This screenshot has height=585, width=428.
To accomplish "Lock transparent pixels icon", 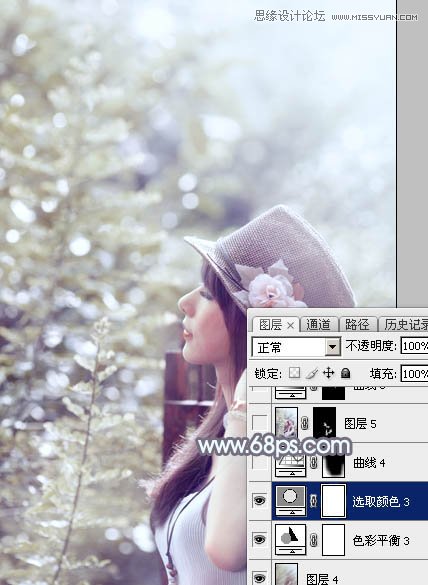I will pos(294,373).
